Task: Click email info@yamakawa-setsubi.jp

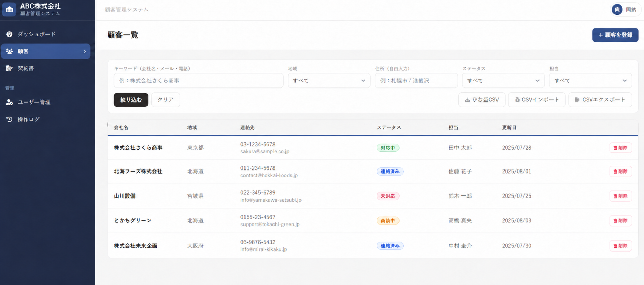Action: click(x=271, y=200)
